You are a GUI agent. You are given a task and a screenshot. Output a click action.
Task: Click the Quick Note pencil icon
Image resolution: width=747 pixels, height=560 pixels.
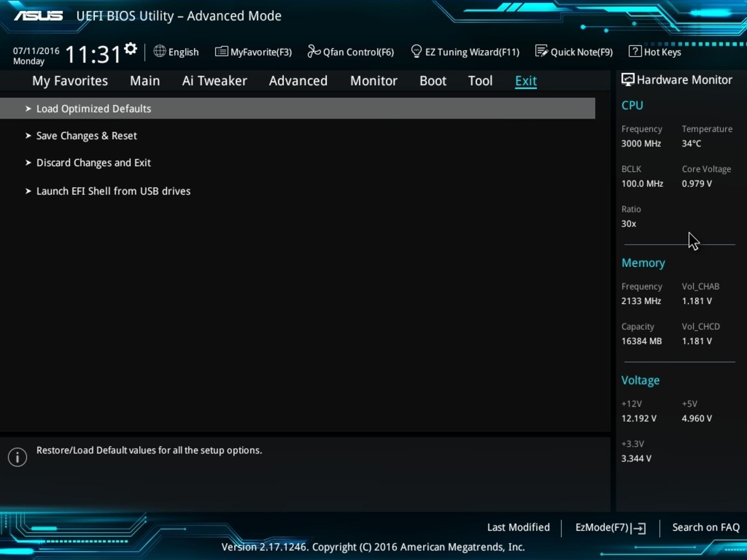tap(541, 51)
